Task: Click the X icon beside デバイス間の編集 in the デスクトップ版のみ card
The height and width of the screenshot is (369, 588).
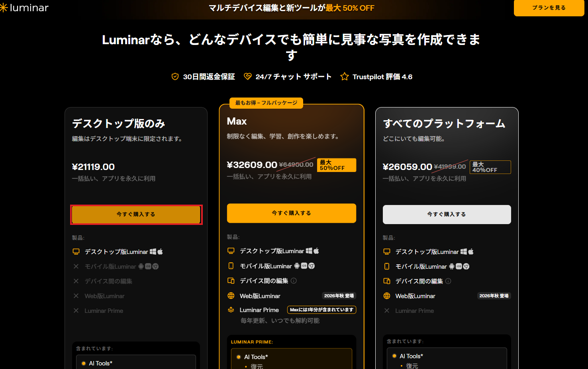Action: (76, 281)
